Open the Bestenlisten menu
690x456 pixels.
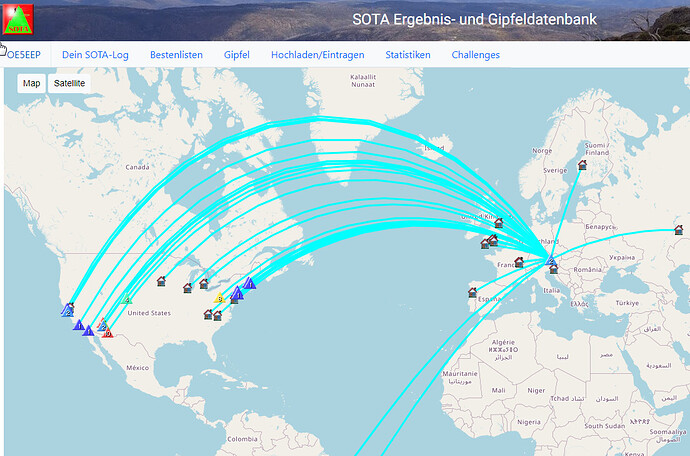176,55
